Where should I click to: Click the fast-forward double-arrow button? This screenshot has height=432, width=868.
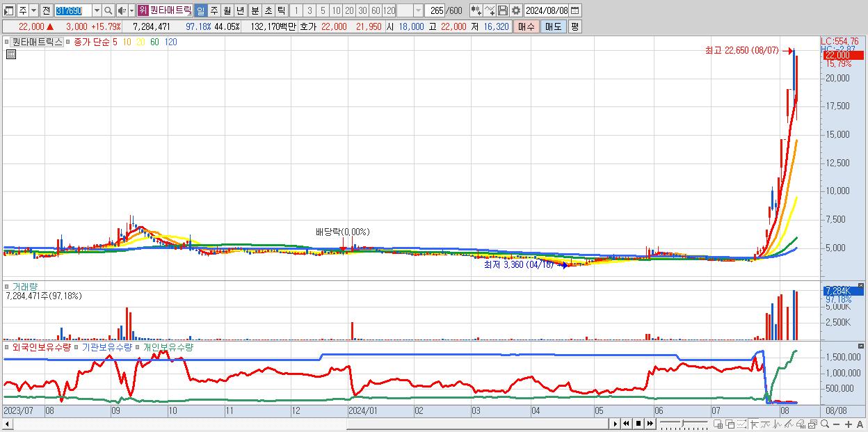[x=650, y=424]
